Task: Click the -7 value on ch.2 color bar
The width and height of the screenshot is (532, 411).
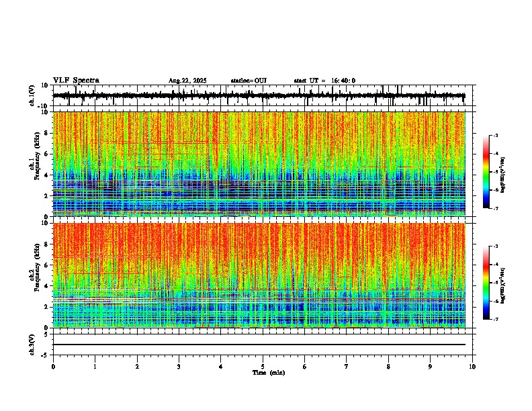Action: [495, 320]
